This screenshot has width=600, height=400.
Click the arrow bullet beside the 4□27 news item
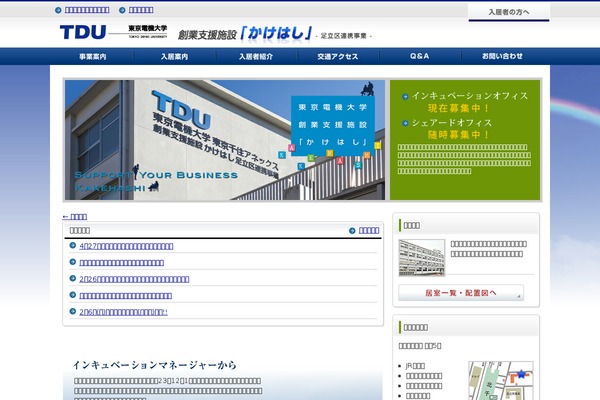[x=73, y=245]
